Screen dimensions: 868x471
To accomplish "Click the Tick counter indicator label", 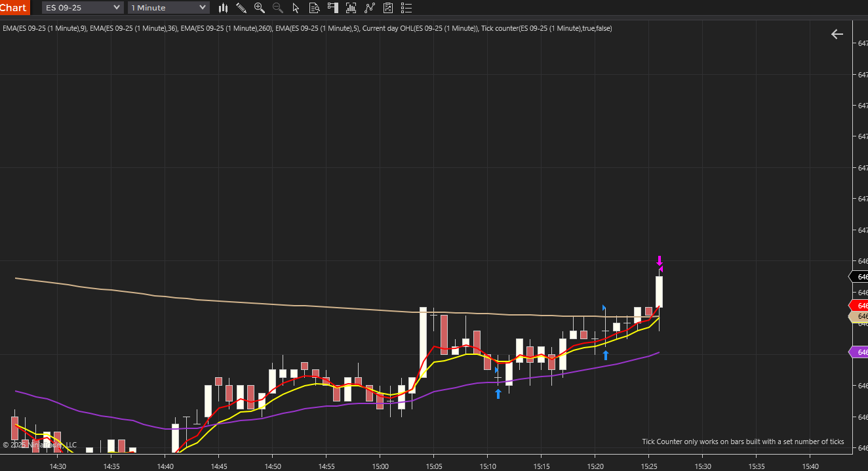I will [x=546, y=28].
